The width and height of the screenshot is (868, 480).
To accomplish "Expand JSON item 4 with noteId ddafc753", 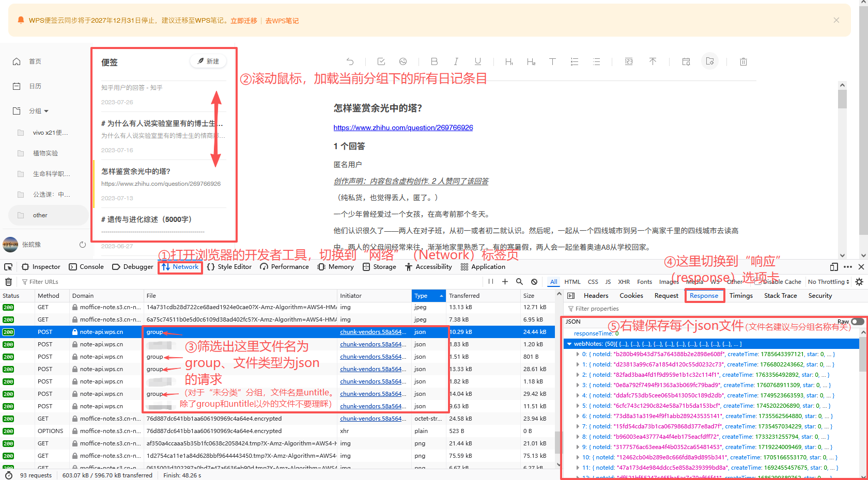I will coord(578,395).
